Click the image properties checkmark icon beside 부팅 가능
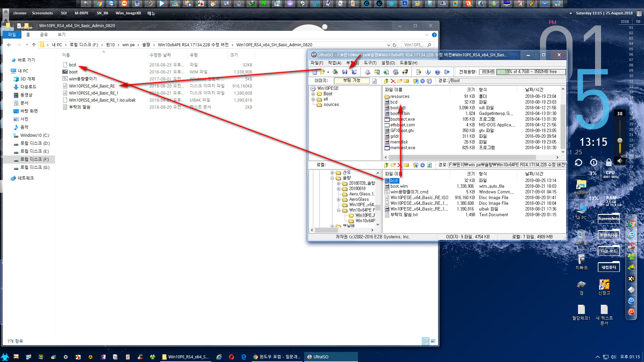Image resolution: width=644 pixels, height=362 pixels. [x=375, y=81]
